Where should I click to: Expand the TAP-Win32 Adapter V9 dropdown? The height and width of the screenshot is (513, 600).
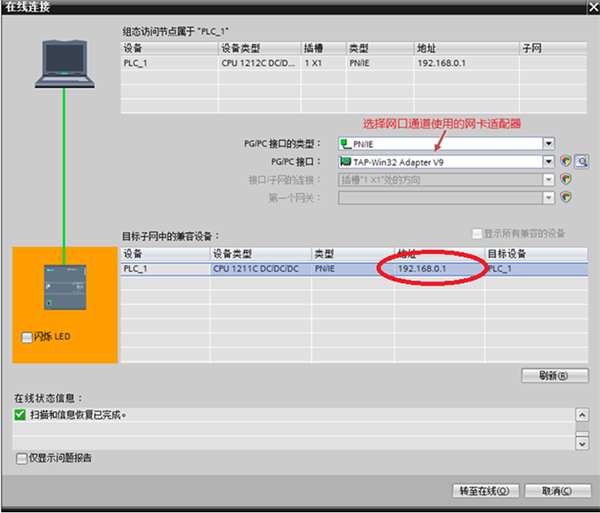point(548,161)
